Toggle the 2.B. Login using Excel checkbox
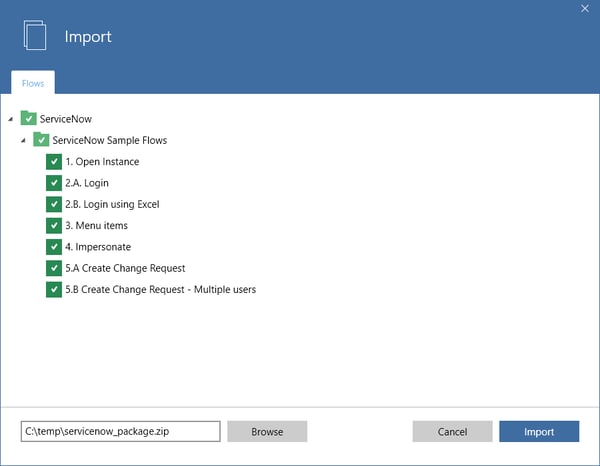Viewport: 600px width, 466px height. 53,204
